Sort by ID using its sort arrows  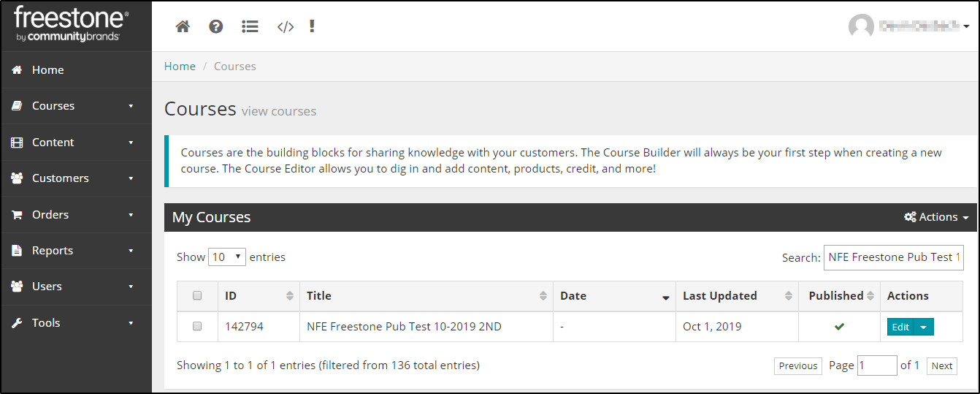tap(290, 296)
